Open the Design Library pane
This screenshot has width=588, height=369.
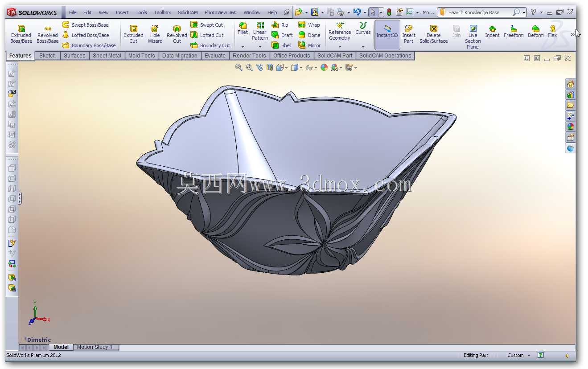point(570,94)
